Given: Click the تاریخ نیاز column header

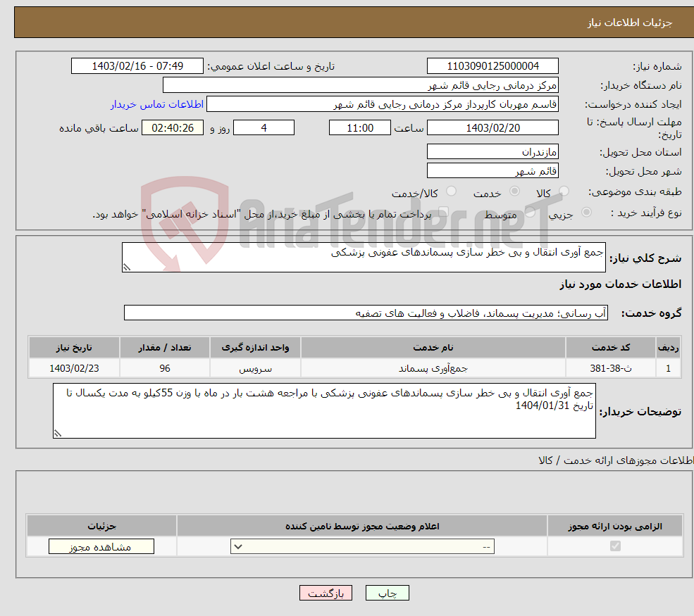Looking at the screenshot, I should coord(74,348).
